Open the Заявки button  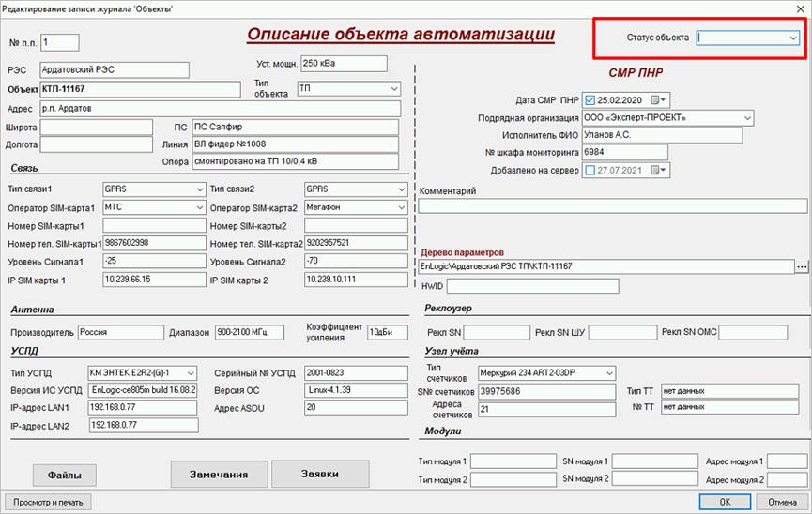pos(320,474)
